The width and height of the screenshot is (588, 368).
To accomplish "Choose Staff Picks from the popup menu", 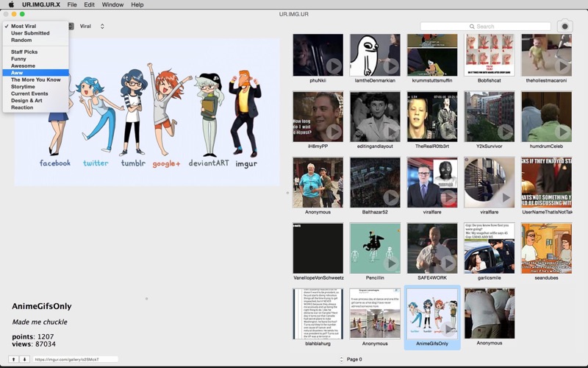I will click(24, 52).
